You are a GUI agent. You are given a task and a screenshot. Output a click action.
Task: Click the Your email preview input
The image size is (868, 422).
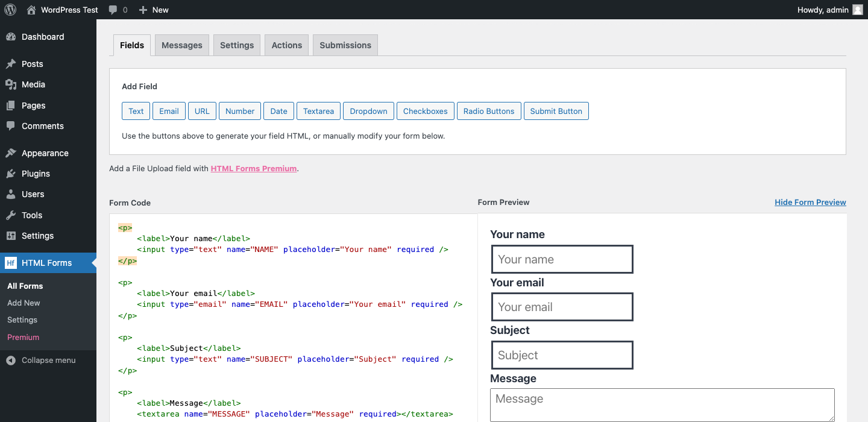(x=562, y=307)
